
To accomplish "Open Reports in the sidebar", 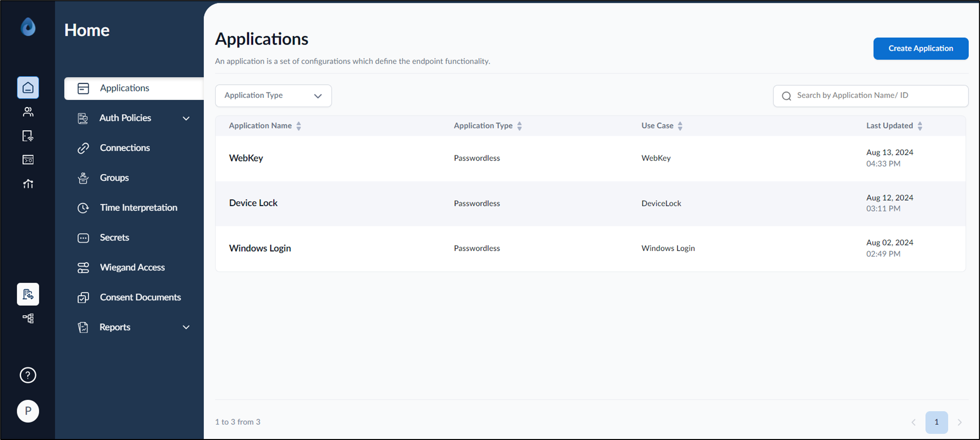I will pos(115,327).
